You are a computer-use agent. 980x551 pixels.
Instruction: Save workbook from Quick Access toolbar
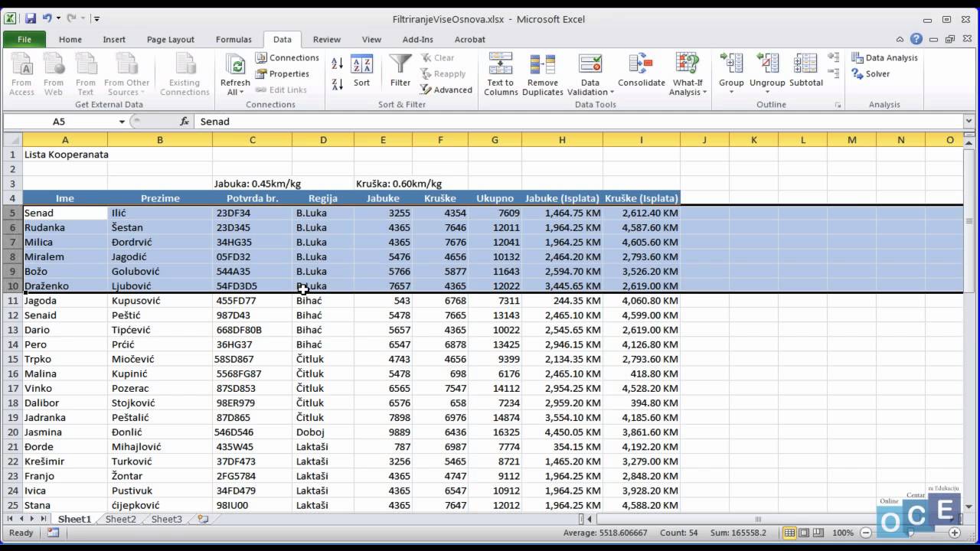click(x=31, y=18)
